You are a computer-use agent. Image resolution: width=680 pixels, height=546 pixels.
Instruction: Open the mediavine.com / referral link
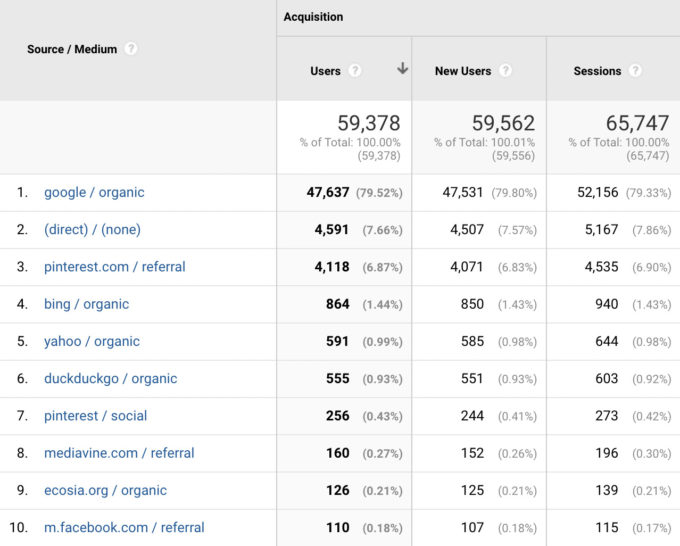[119, 453]
